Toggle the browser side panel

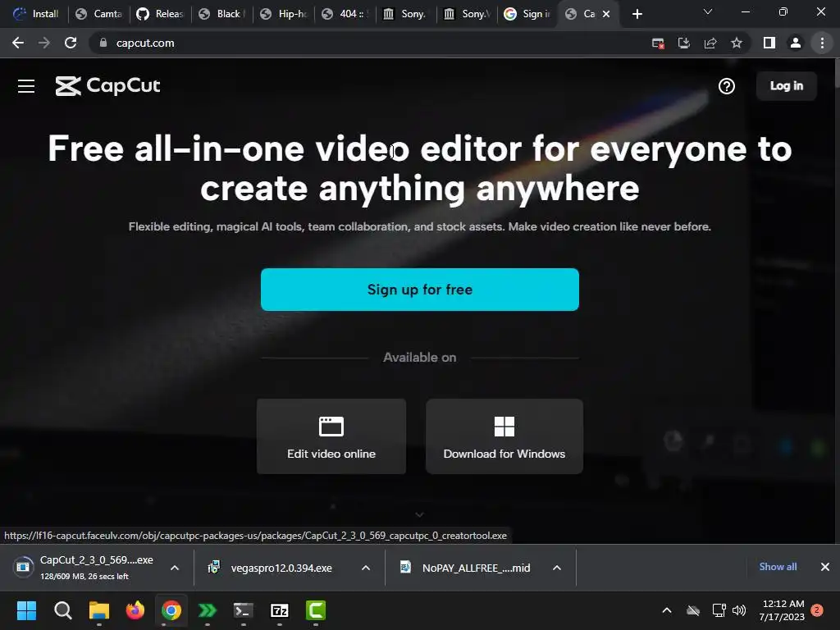(x=769, y=43)
